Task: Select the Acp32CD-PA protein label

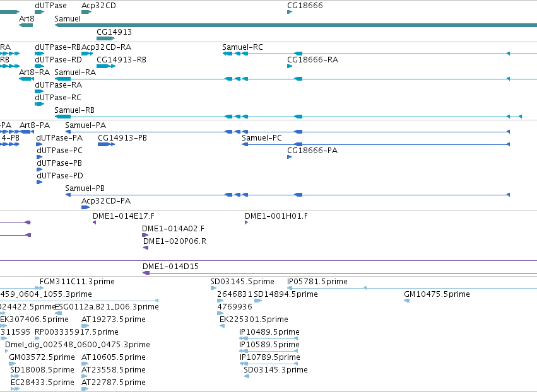Action: 106,201
